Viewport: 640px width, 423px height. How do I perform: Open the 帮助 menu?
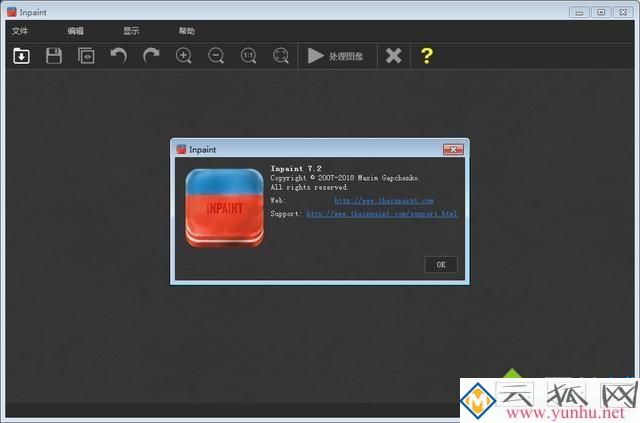click(x=187, y=31)
